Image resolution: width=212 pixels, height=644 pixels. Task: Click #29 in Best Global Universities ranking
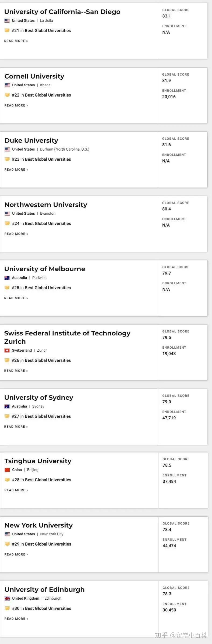pos(42,544)
